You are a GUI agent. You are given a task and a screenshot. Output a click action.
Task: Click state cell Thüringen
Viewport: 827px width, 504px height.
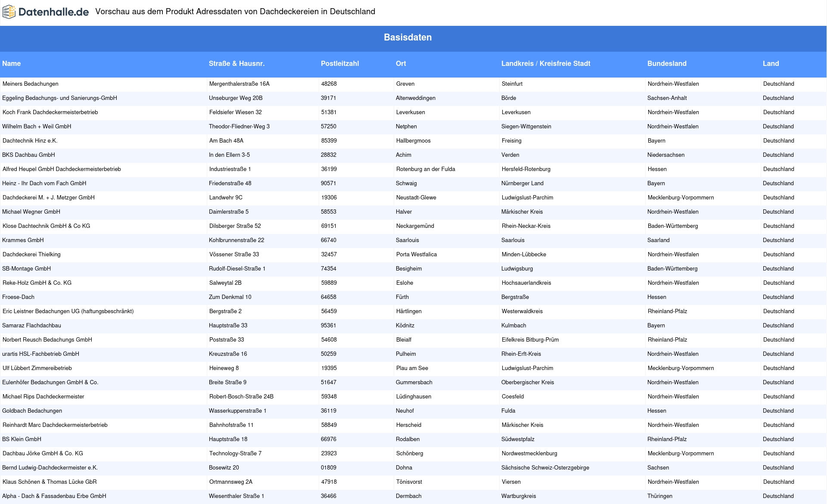click(660, 496)
